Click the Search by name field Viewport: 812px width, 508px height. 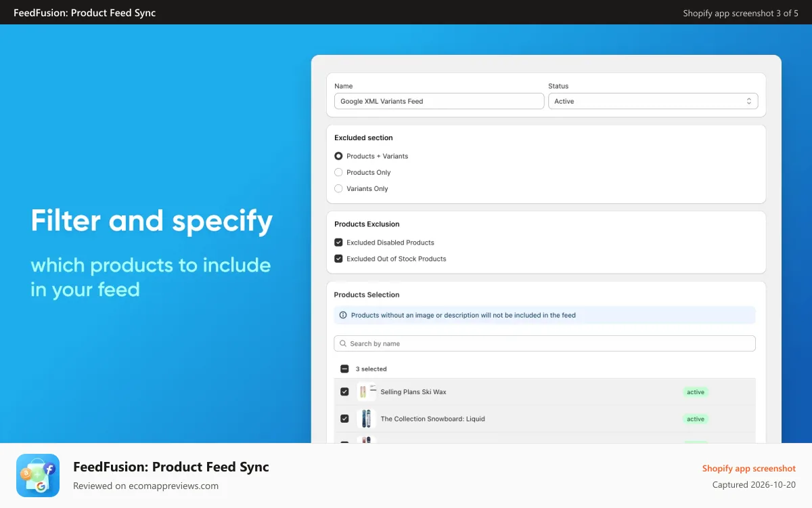[x=545, y=343]
